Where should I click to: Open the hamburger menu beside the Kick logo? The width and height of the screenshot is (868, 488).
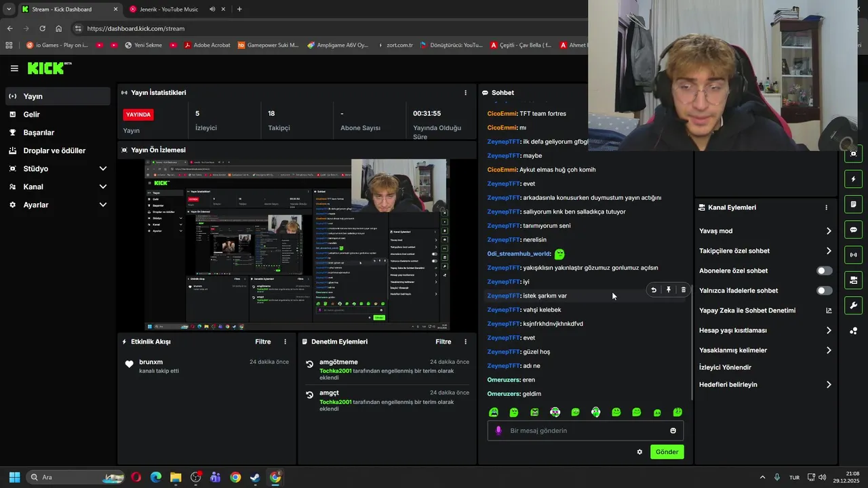14,68
